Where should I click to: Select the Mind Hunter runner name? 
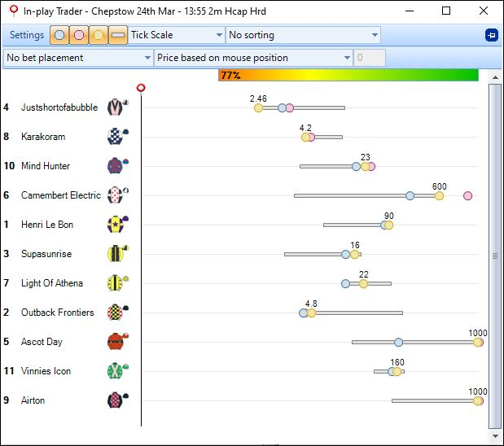[46, 166]
